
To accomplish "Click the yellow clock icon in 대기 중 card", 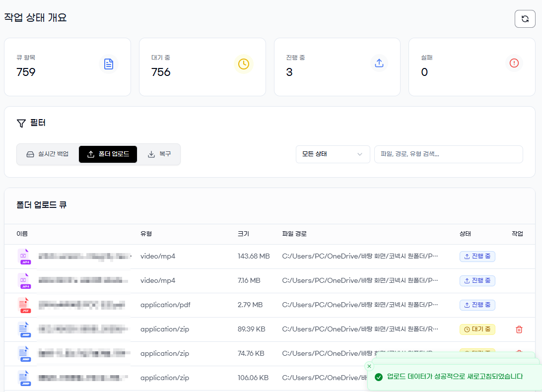I will pos(243,64).
